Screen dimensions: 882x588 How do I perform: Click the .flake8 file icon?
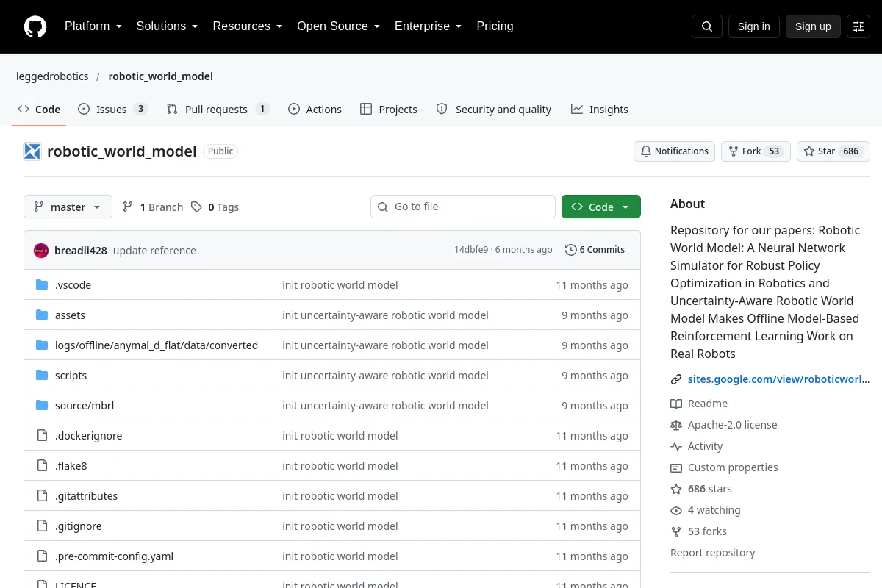tap(42, 466)
